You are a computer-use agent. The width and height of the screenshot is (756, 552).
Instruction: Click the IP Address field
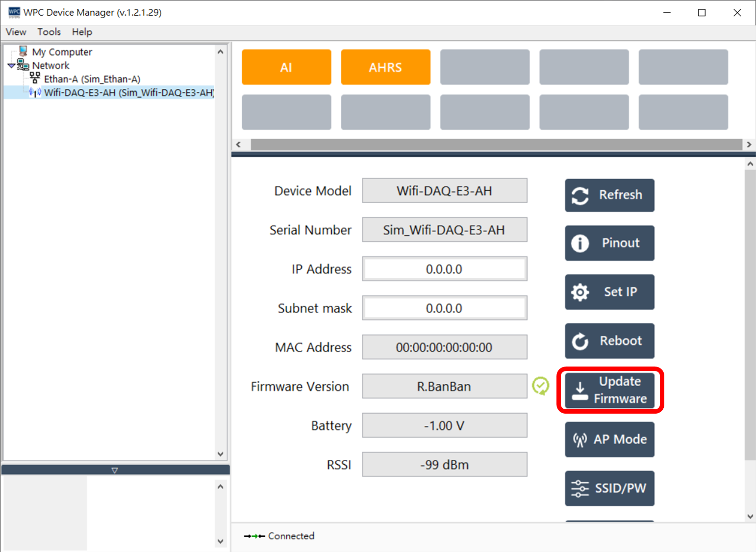tap(444, 269)
